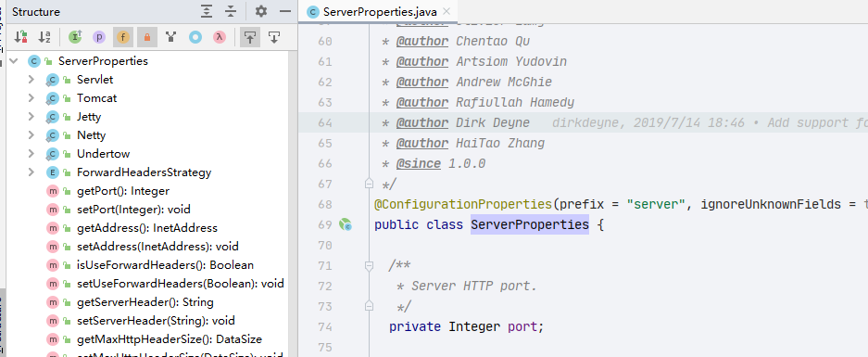Collapse all nodes in Structure panel

231,12
